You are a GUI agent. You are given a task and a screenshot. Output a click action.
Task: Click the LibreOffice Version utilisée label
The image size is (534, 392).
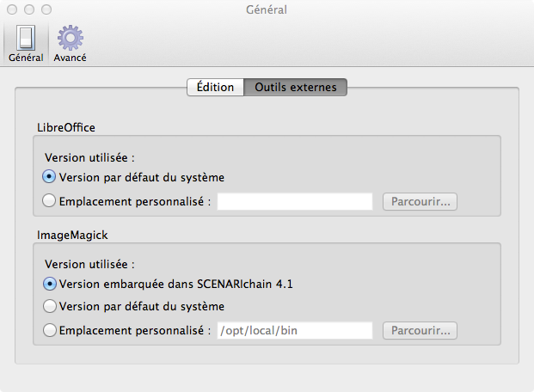click(x=90, y=157)
